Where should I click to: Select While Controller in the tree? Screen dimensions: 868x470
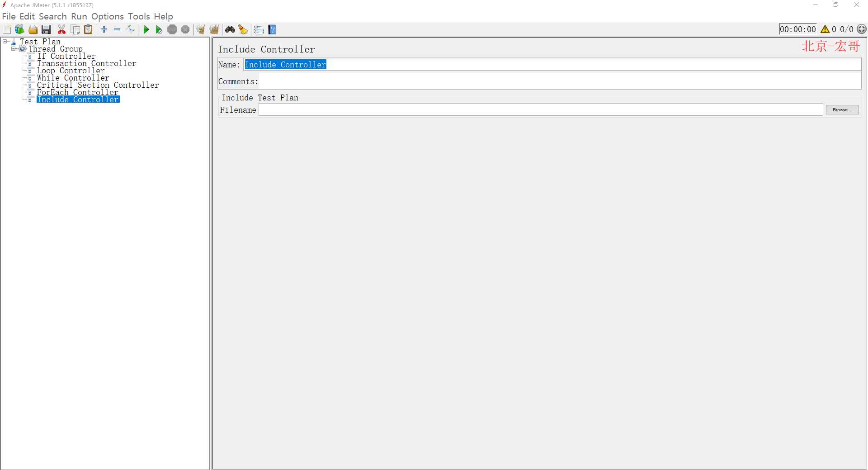73,78
